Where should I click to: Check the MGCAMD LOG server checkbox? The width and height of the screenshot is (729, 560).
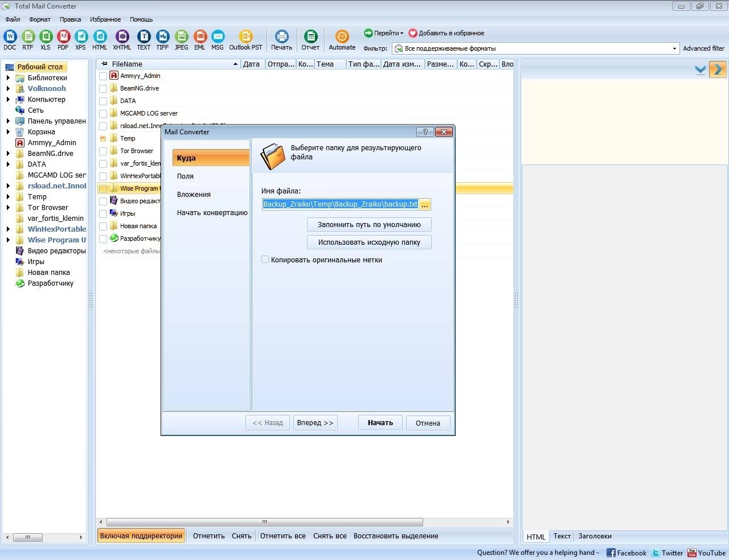103,114
